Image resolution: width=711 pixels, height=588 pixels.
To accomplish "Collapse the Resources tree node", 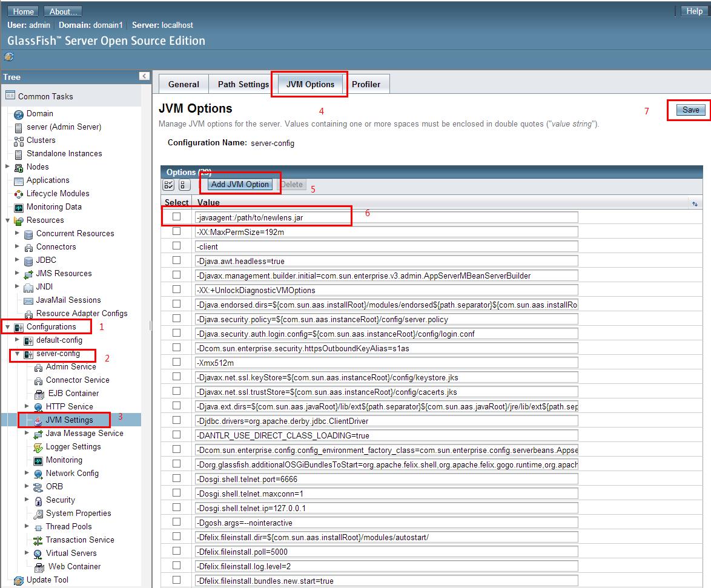I will (7, 220).
